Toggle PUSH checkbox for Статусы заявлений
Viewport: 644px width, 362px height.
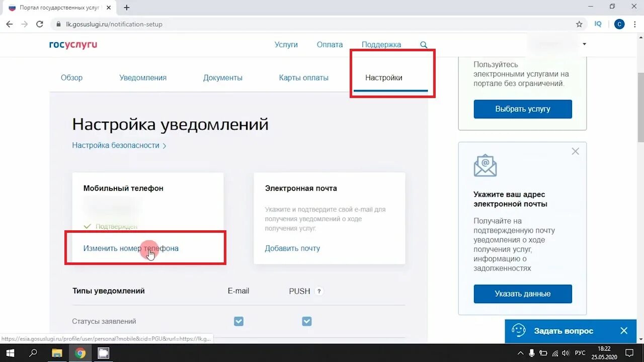[306, 321]
